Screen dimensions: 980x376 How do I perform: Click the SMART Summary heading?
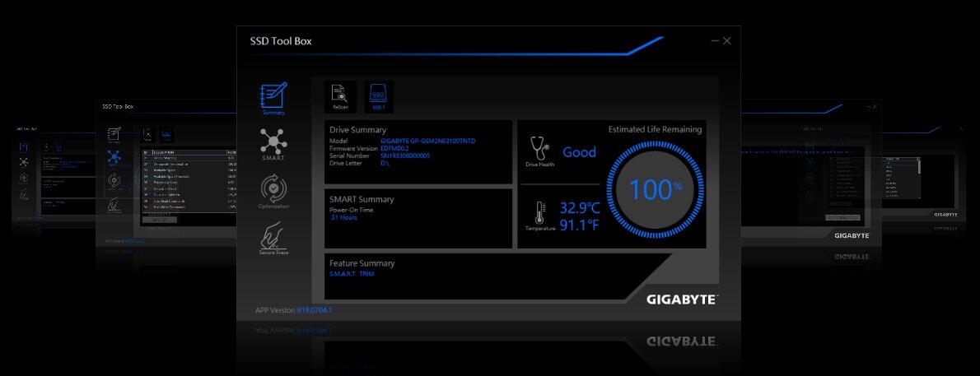click(x=362, y=199)
